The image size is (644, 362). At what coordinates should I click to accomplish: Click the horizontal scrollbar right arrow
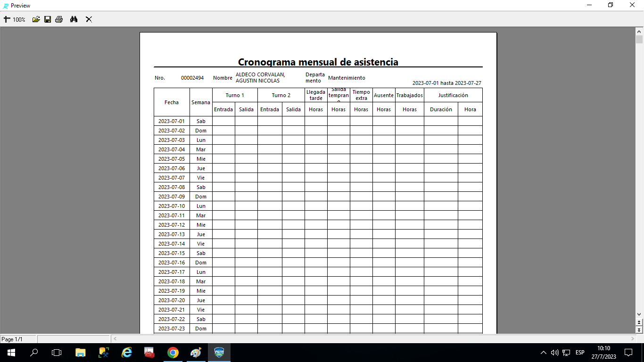[x=632, y=339]
